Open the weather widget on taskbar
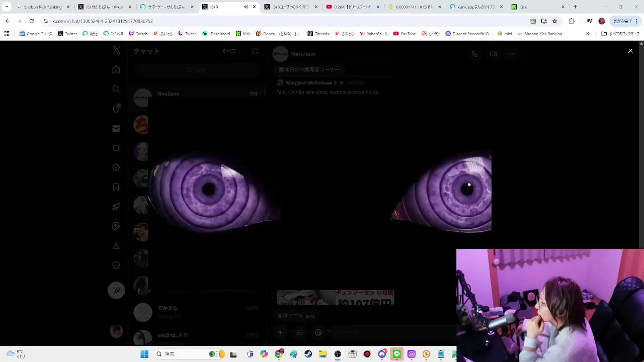Screen dimensions: 644x362 point(15,354)
